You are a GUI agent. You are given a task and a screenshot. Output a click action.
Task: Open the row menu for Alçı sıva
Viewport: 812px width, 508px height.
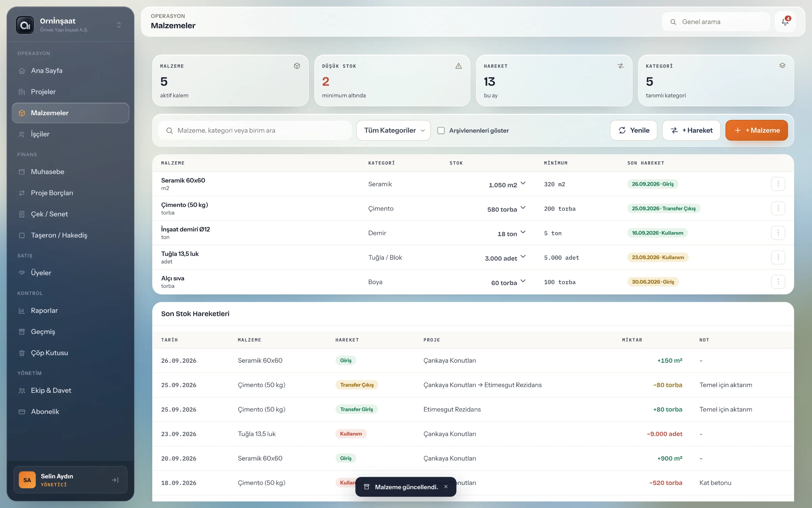(778, 282)
